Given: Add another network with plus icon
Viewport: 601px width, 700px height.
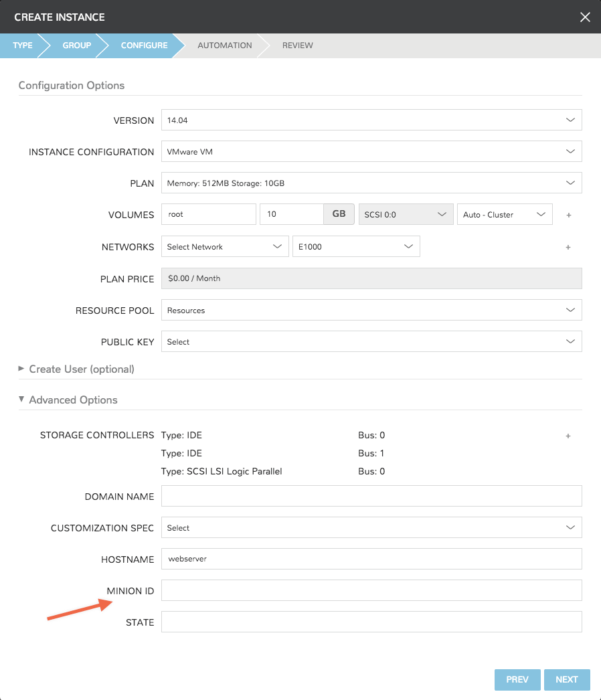Looking at the screenshot, I should point(568,248).
